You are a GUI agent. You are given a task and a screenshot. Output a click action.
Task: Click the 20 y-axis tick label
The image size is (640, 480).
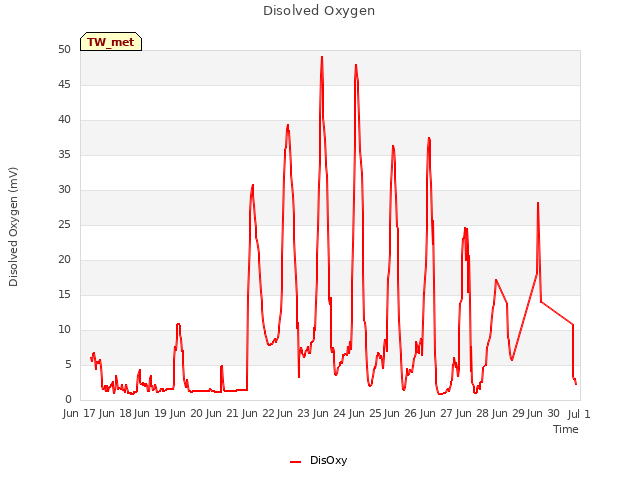coord(64,260)
